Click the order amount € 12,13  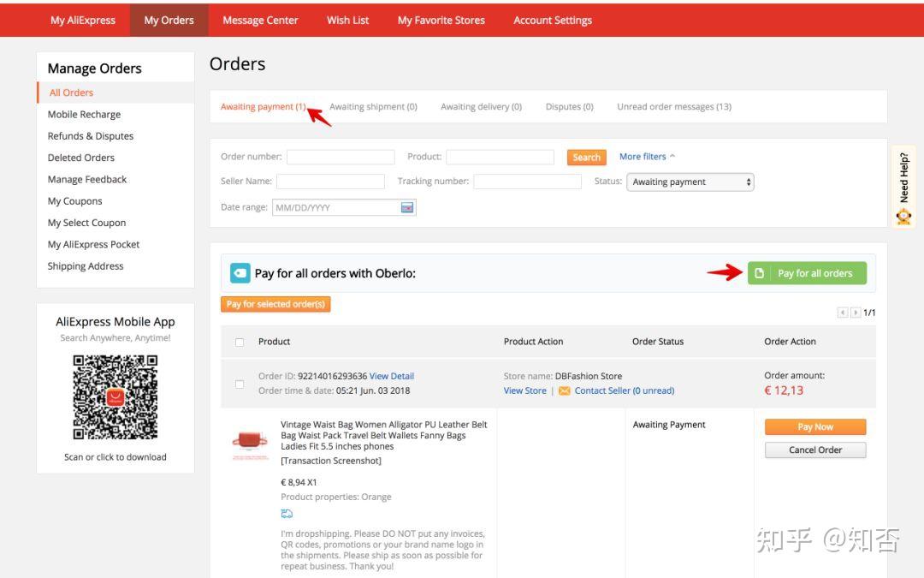tap(784, 390)
